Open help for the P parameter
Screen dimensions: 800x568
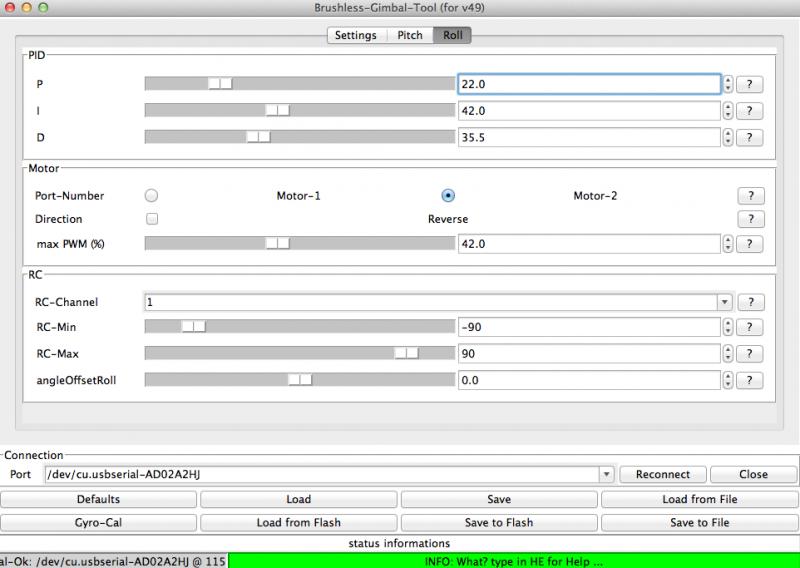point(749,84)
